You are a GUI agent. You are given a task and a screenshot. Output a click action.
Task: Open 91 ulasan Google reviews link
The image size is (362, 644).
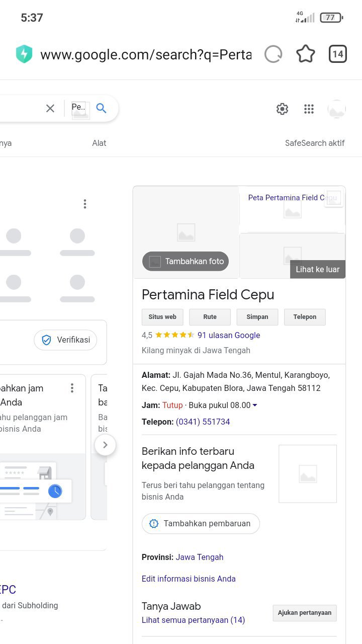tap(229, 335)
